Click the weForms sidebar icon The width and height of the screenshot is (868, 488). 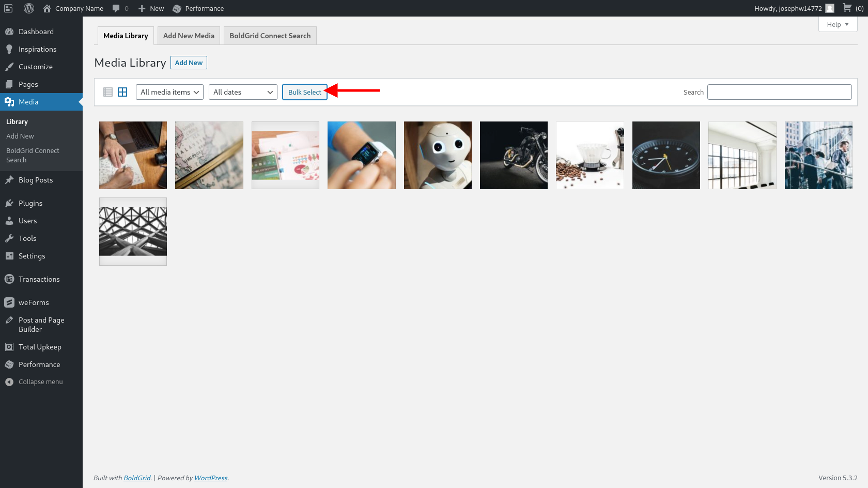pyautogui.click(x=9, y=302)
